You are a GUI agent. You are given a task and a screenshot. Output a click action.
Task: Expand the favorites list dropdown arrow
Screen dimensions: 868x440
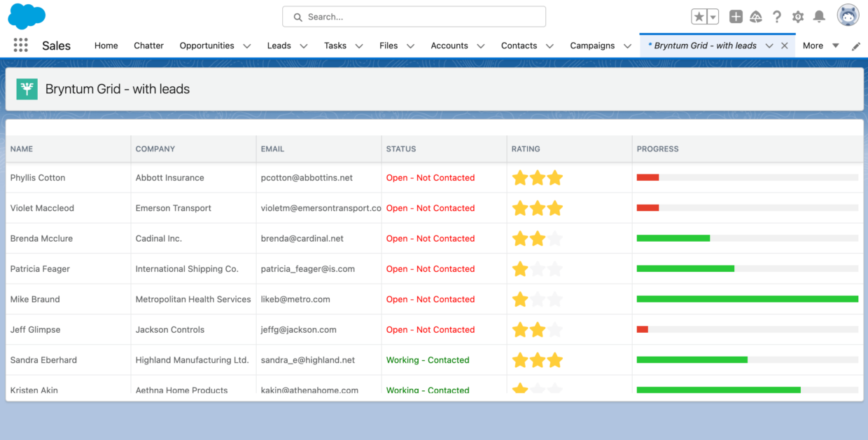click(x=711, y=16)
